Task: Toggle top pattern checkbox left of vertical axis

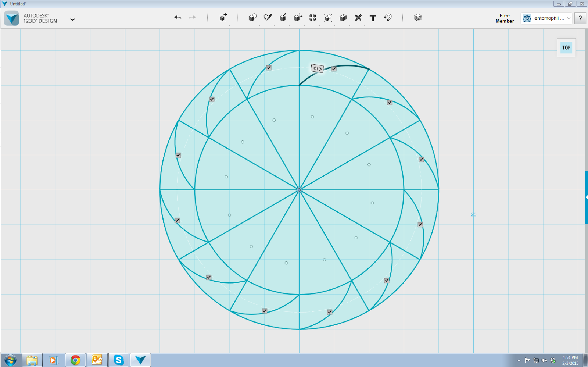Action: coord(269,68)
